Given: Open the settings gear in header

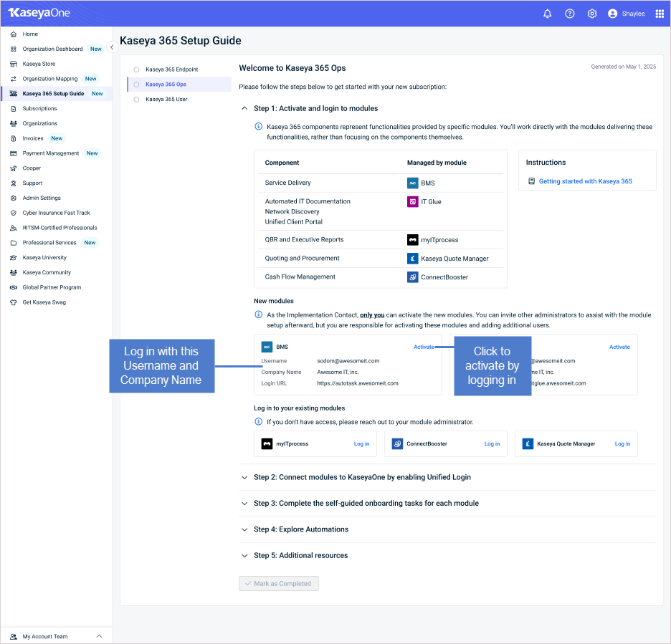Looking at the screenshot, I should (592, 14).
